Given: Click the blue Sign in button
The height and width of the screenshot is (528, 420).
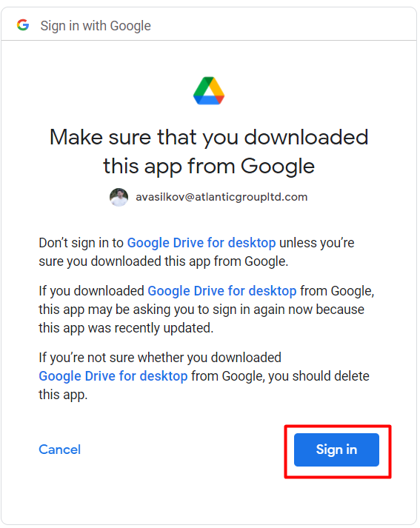Looking at the screenshot, I should pyautogui.click(x=336, y=450).
